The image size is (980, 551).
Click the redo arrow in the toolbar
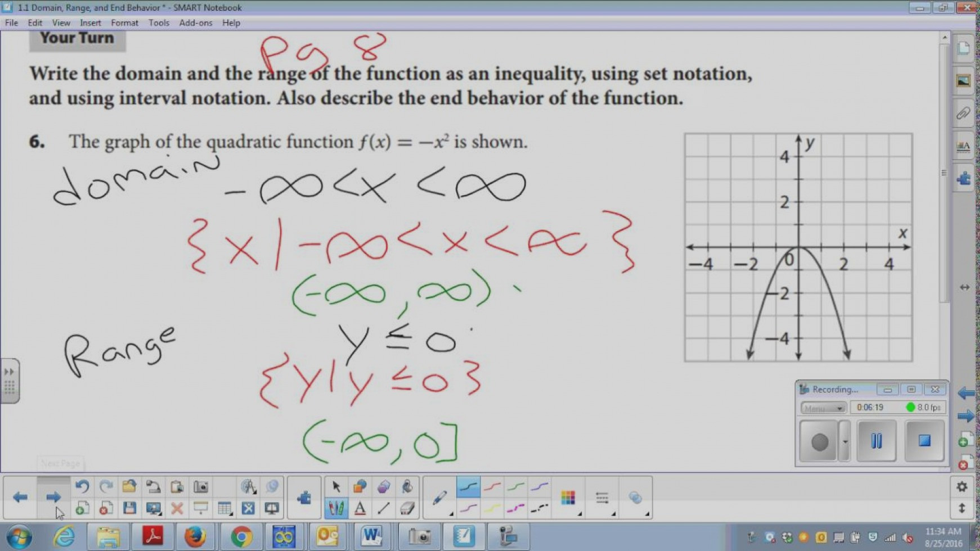106,486
